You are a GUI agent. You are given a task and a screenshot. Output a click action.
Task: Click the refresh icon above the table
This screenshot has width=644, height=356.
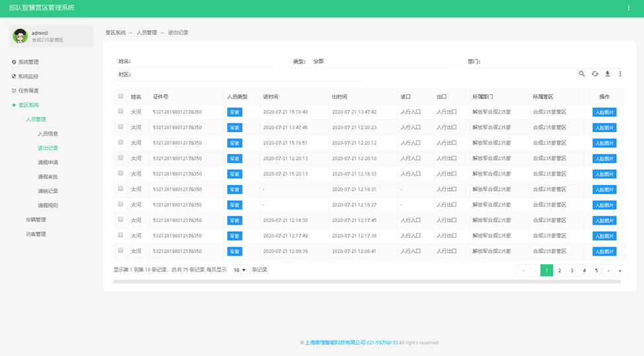[594, 74]
